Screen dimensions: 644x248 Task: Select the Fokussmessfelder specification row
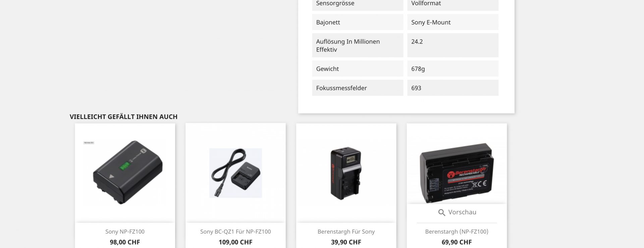(405, 88)
